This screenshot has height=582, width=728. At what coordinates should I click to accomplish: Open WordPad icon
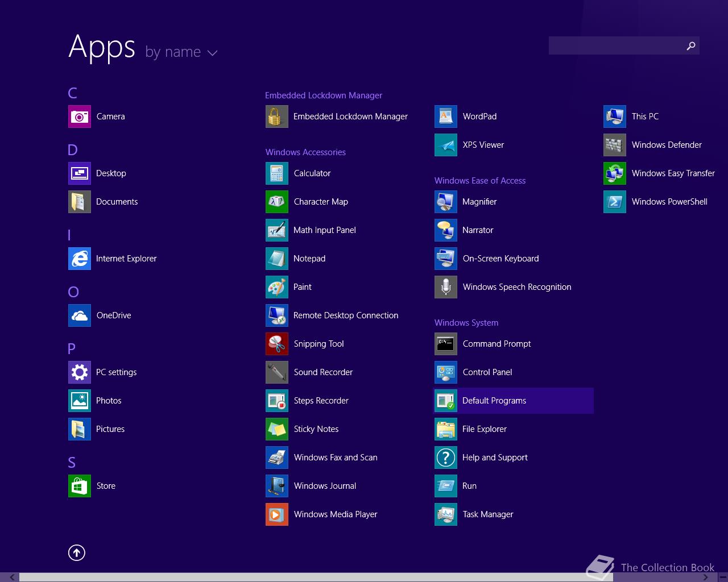click(446, 117)
